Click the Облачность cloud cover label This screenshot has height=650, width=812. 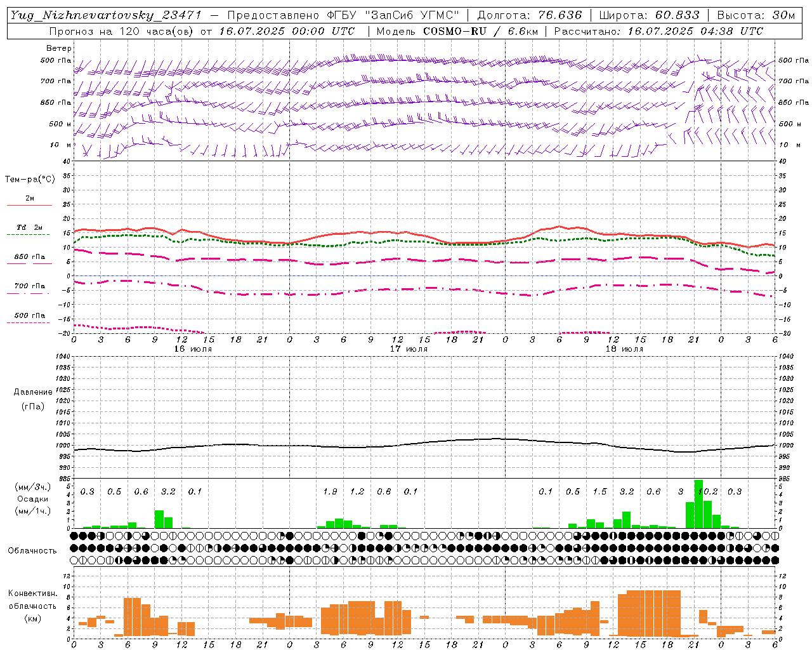32,551
